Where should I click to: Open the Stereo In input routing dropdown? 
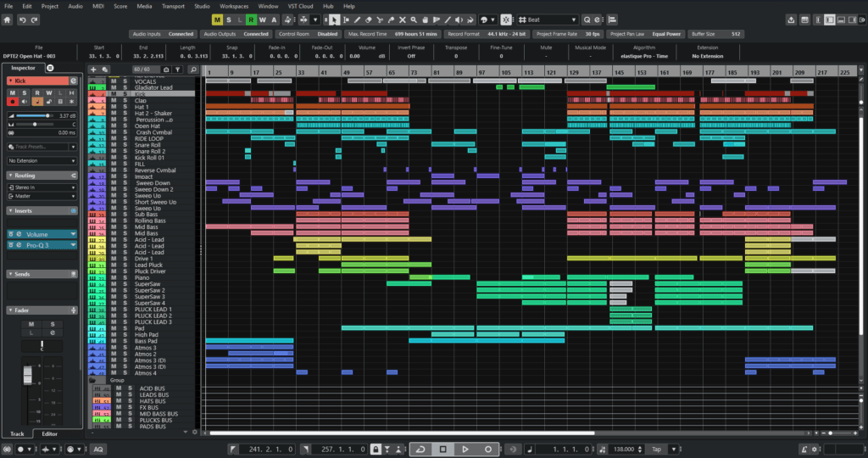42,187
